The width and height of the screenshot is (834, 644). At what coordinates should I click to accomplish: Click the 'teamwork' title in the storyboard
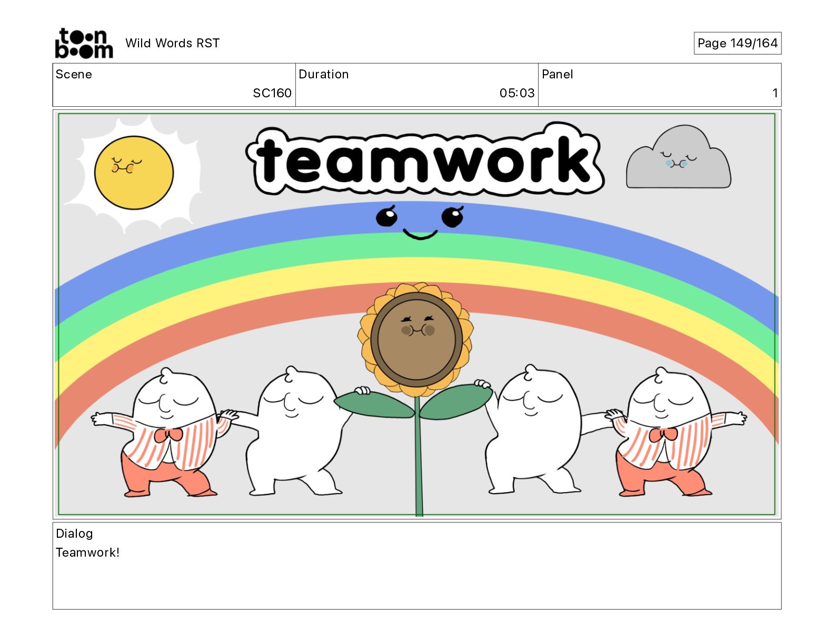pyautogui.click(x=425, y=159)
